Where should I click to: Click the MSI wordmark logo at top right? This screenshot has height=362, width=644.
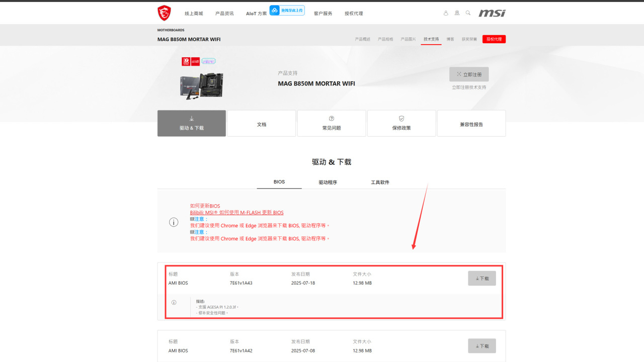click(x=492, y=13)
